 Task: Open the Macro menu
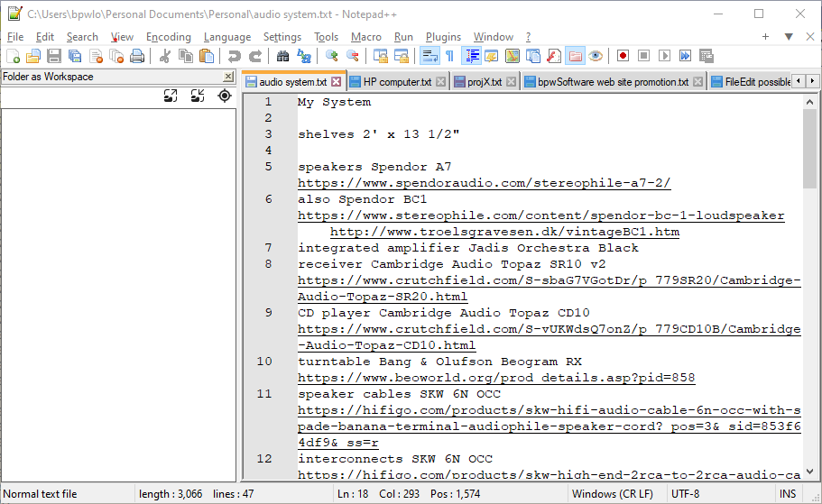pos(366,37)
